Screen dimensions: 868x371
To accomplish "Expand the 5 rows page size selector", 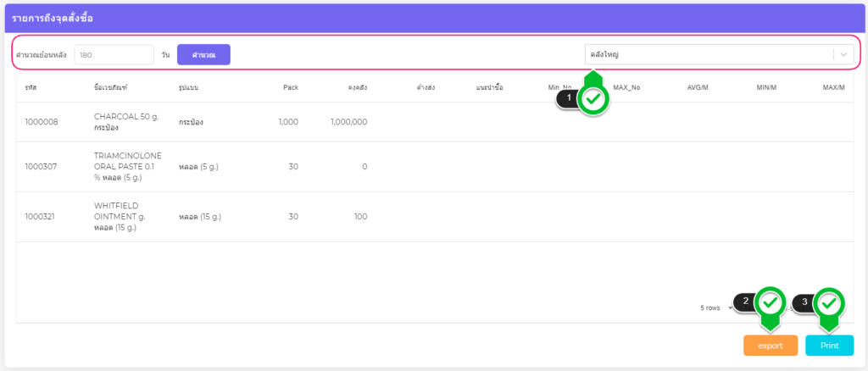I will pyautogui.click(x=716, y=307).
